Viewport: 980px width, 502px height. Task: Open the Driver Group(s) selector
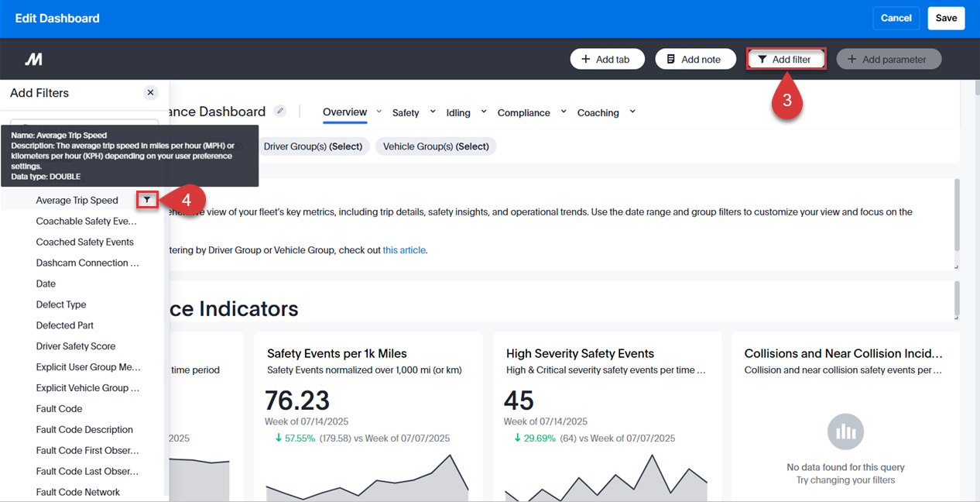point(314,146)
